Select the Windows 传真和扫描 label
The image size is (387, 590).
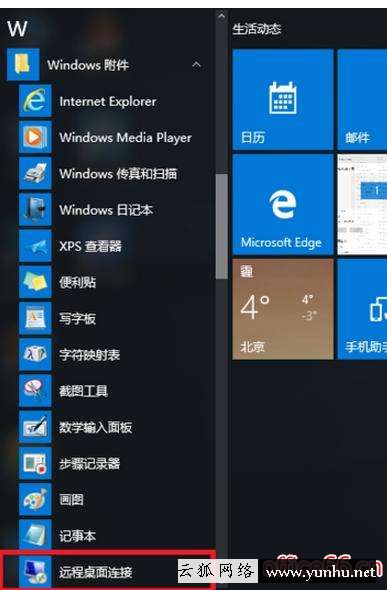point(118,173)
